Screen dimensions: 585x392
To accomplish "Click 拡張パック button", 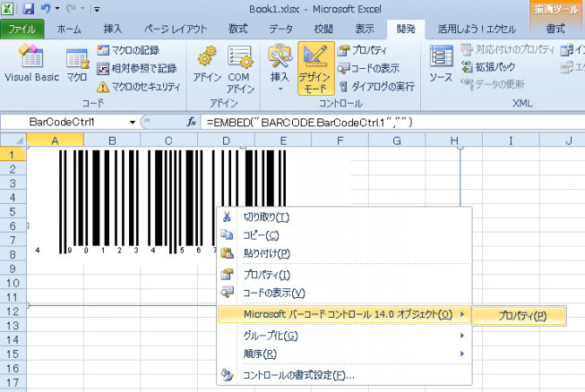I will tap(488, 67).
